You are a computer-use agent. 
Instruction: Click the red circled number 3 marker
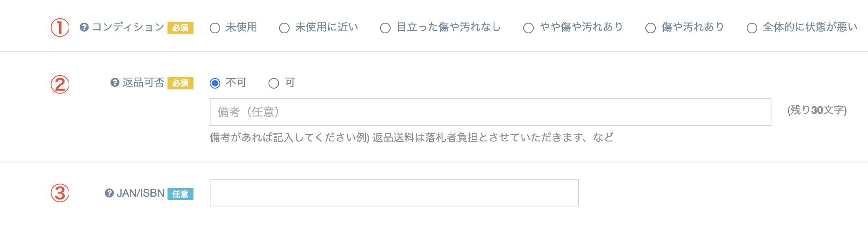tap(60, 193)
